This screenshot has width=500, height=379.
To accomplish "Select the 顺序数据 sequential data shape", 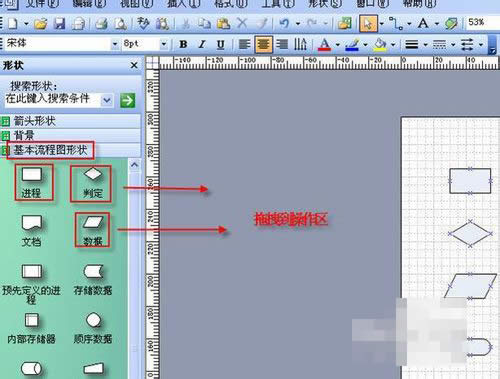I will point(93,328).
